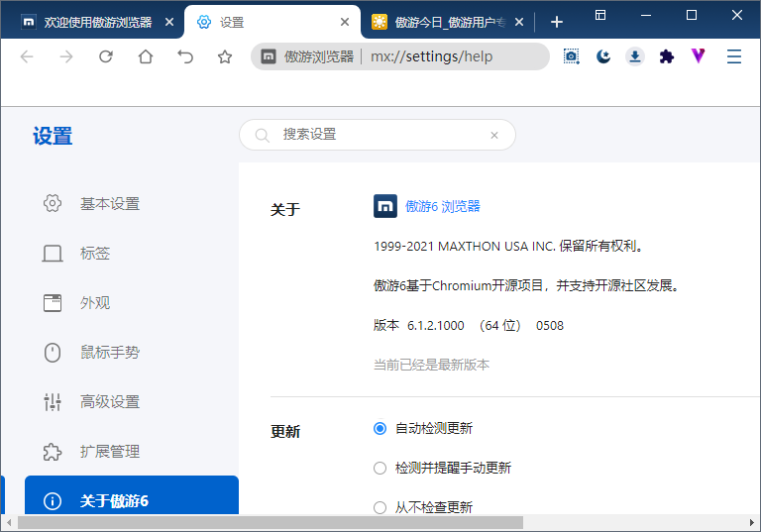Image resolution: width=761 pixels, height=532 pixels.
Task: Open the browser main menu
Action: click(x=734, y=56)
